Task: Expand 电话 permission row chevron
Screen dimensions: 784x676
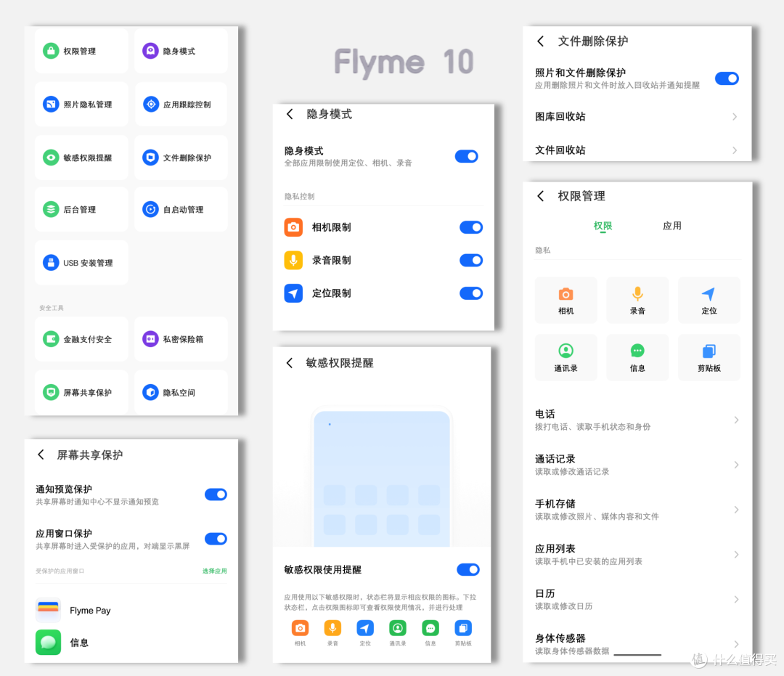Action: click(736, 420)
